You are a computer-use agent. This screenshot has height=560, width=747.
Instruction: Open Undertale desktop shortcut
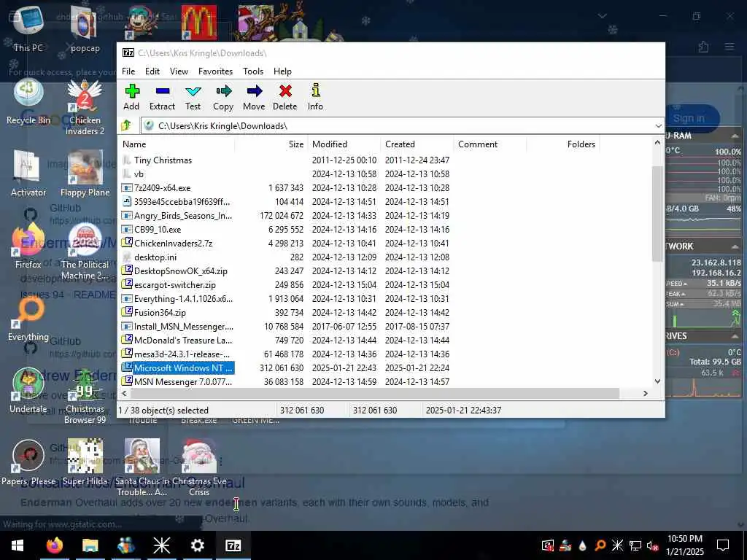point(28,391)
